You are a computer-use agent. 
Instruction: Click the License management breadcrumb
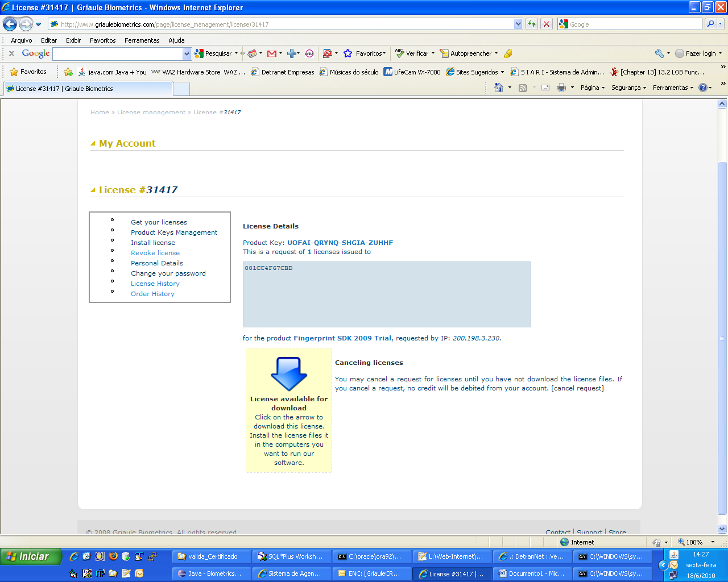tap(151, 113)
